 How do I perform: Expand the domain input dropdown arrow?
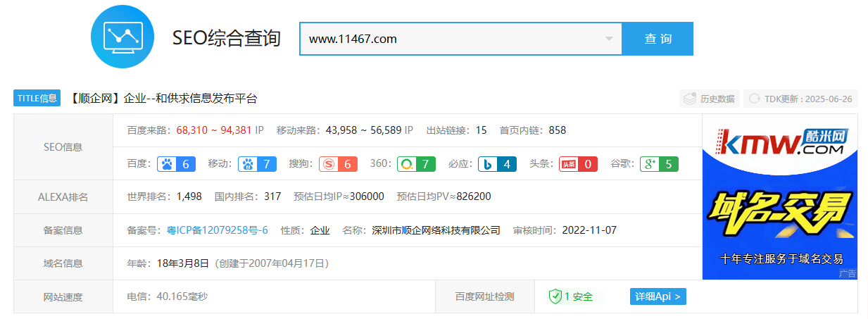point(609,39)
